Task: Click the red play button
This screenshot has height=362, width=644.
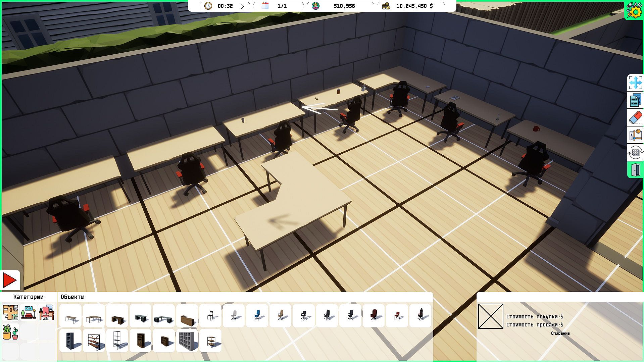Action: pyautogui.click(x=10, y=280)
